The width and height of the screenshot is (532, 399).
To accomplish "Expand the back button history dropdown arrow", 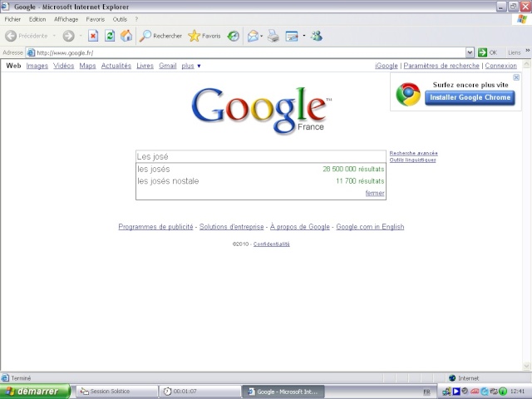I will 54,36.
